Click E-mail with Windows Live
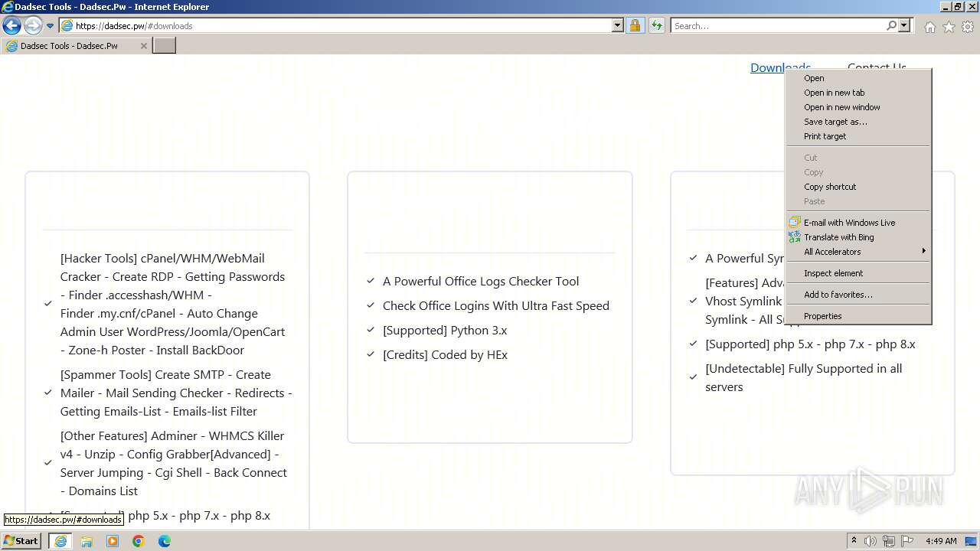 pyautogui.click(x=849, y=223)
